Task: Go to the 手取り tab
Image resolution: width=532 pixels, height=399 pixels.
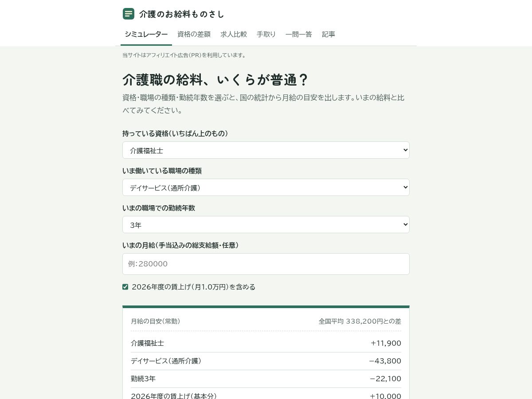Action: [x=266, y=35]
